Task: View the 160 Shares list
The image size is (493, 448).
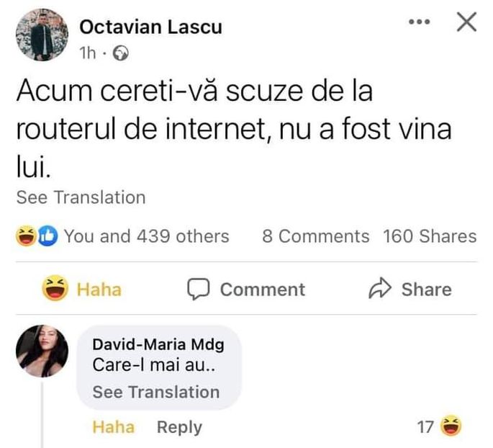Action: [430, 236]
